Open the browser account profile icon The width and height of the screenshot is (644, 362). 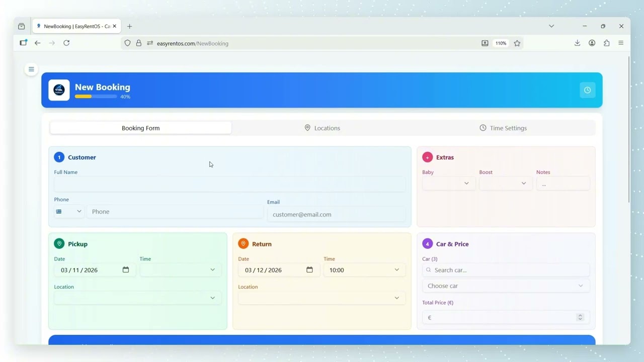[592, 43]
